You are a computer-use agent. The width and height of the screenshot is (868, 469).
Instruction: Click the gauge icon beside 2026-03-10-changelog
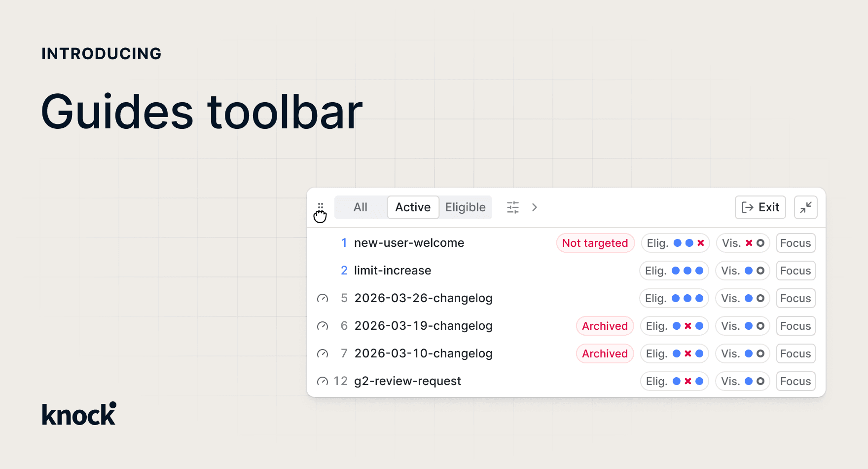click(323, 354)
